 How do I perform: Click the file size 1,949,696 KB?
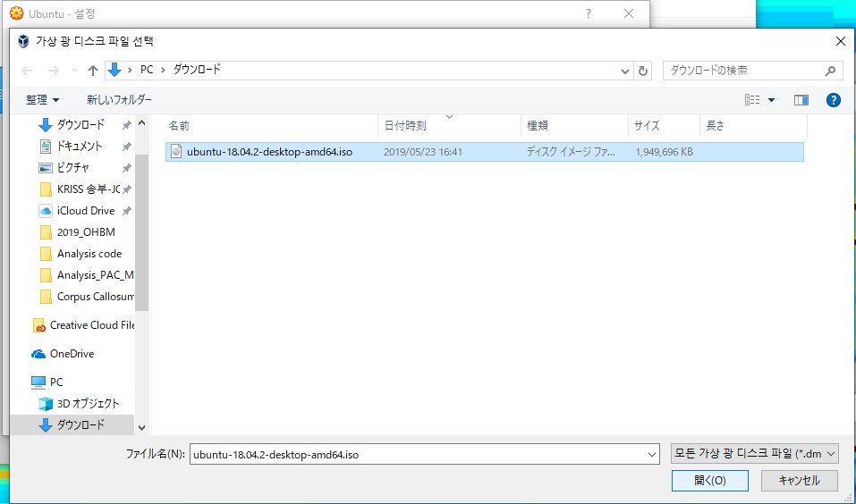664,152
